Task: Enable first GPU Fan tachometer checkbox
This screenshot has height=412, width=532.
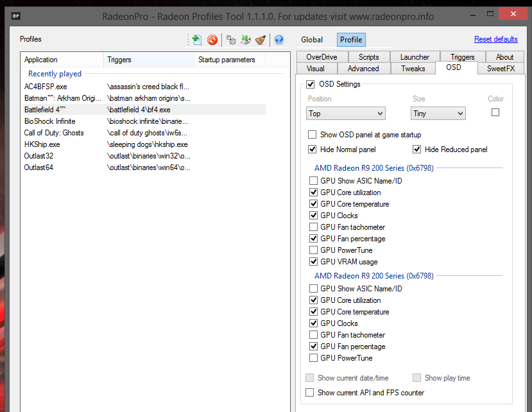Action: pos(313,227)
